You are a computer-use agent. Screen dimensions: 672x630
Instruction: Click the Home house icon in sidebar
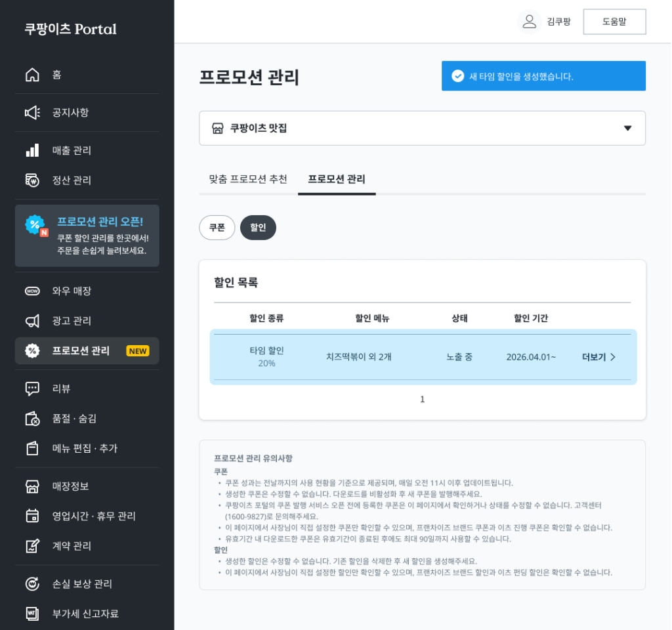click(x=32, y=75)
